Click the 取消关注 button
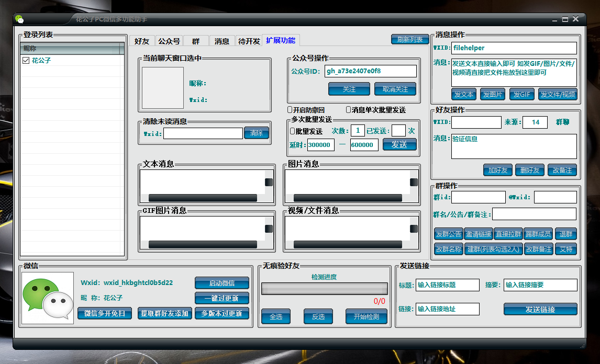Screen dimensions: 600x364 pos(395,89)
